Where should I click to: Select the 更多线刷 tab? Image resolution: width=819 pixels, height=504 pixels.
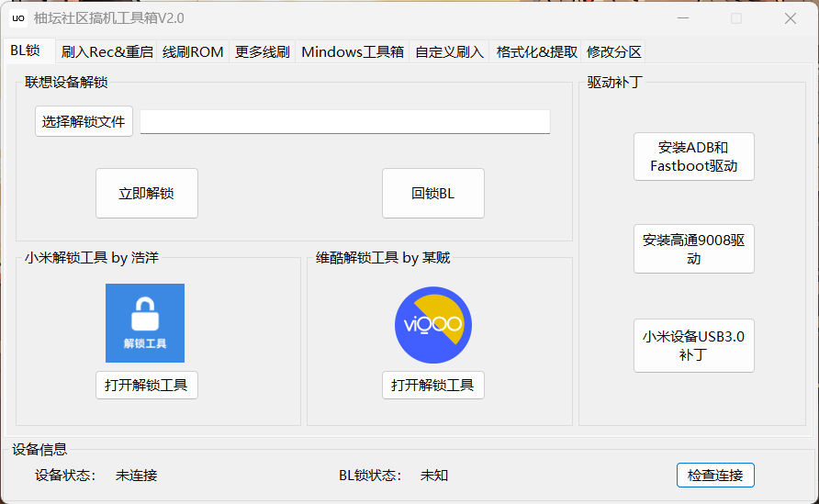point(262,52)
